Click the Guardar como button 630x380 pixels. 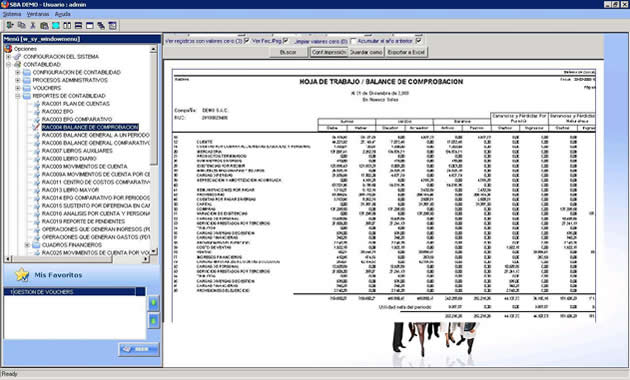coord(366,52)
